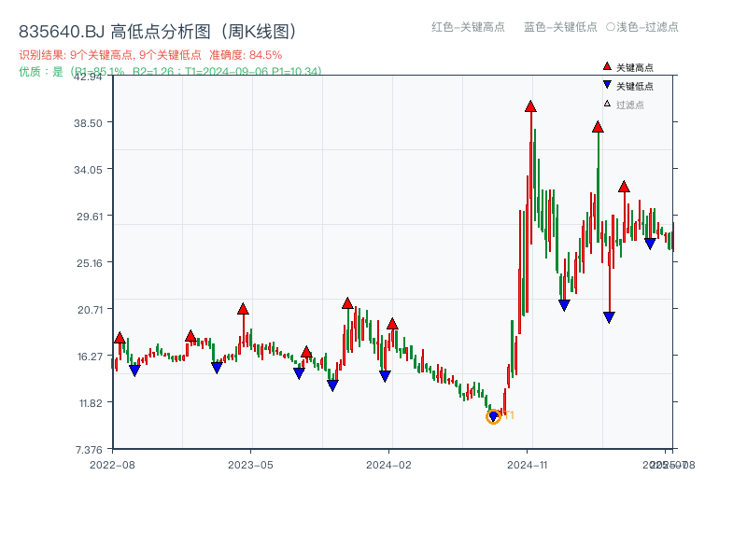747x560 pixels.
Task: Click the second red high-point triangle from the left
Action: pyautogui.click(x=190, y=336)
